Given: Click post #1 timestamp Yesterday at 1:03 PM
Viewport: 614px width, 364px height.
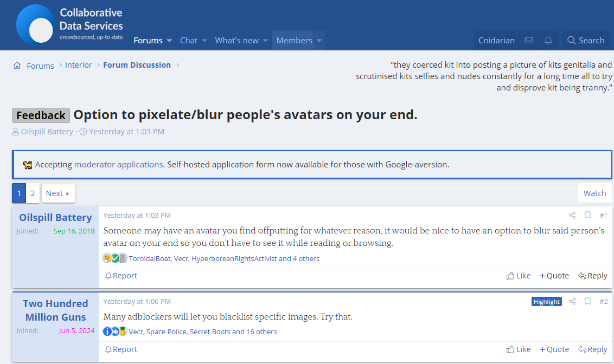Looking at the screenshot, I should (x=137, y=216).
